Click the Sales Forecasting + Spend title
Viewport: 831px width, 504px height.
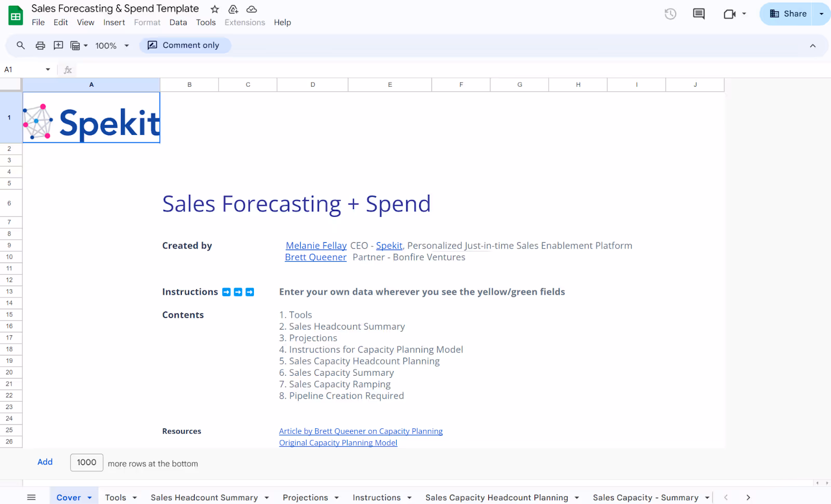296,203
